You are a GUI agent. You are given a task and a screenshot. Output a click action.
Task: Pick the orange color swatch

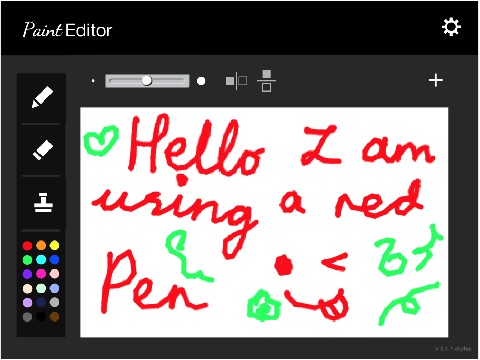pyautogui.click(x=41, y=246)
